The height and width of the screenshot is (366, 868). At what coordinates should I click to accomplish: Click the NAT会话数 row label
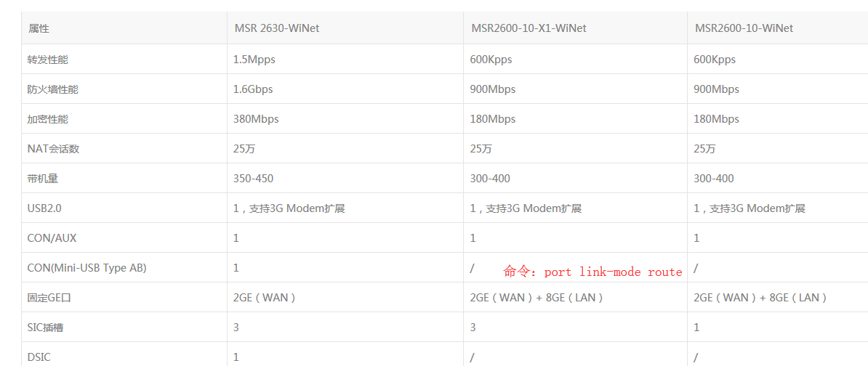click(x=53, y=149)
